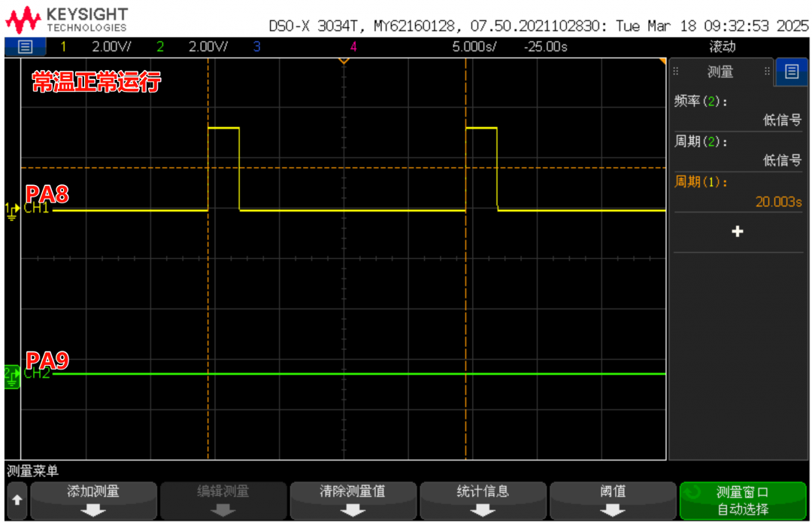Open the 阈值 softkey menu
The width and height of the screenshot is (812, 523).
[613, 500]
